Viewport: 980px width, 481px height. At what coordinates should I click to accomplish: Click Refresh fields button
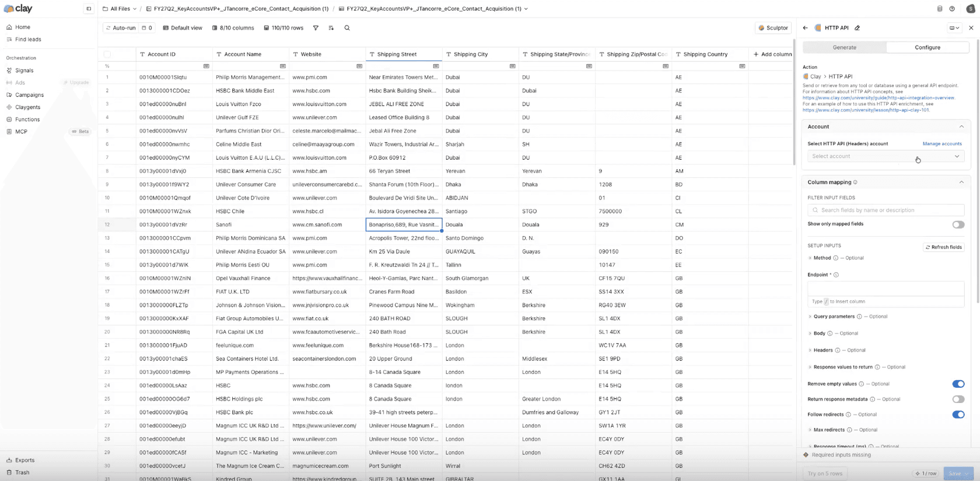[x=943, y=247]
